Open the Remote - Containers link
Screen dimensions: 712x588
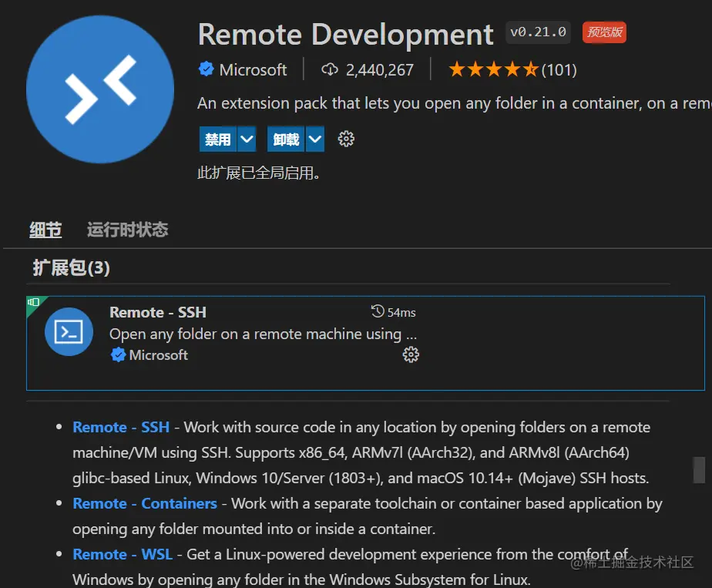[x=145, y=503]
